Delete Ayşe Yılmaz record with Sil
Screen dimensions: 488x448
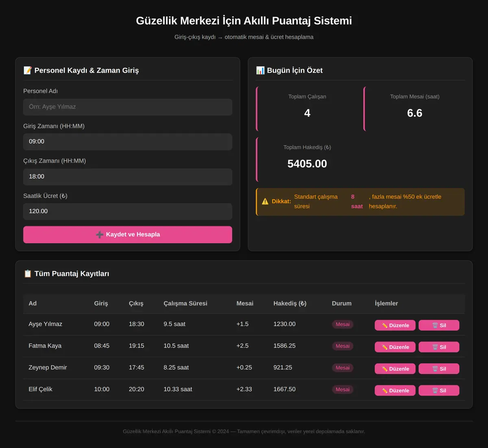pyautogui.click(x=439, y=325)
